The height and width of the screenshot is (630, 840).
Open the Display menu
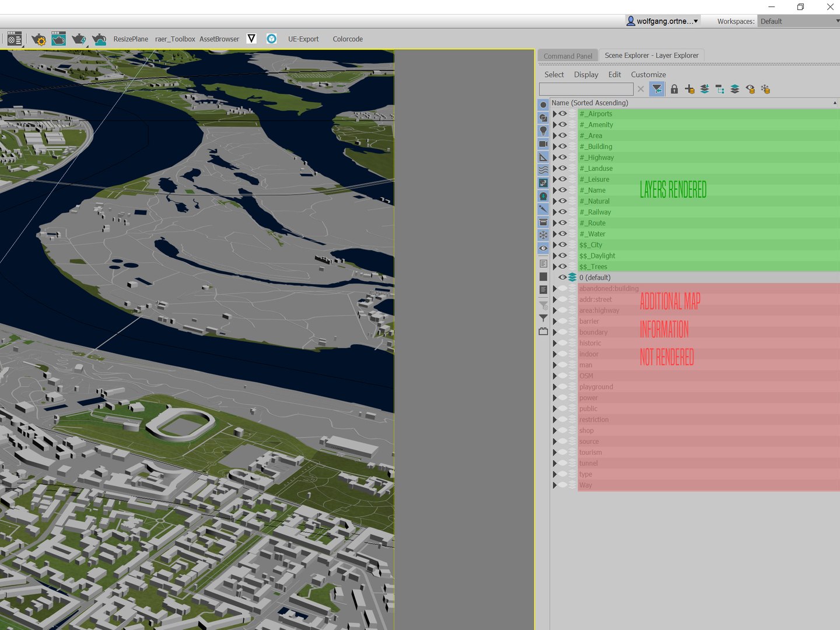tap(586, 75)
